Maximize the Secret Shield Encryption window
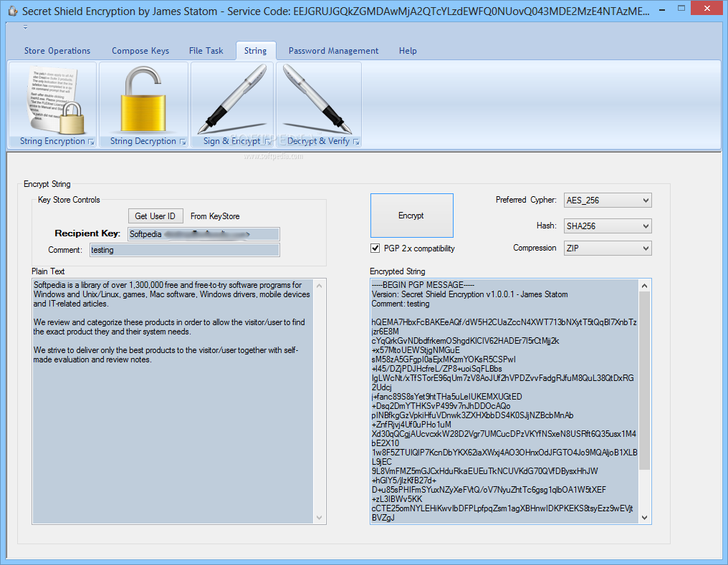Image resolution: width=728 pixels, height=565 pixels. click(681, 9)
